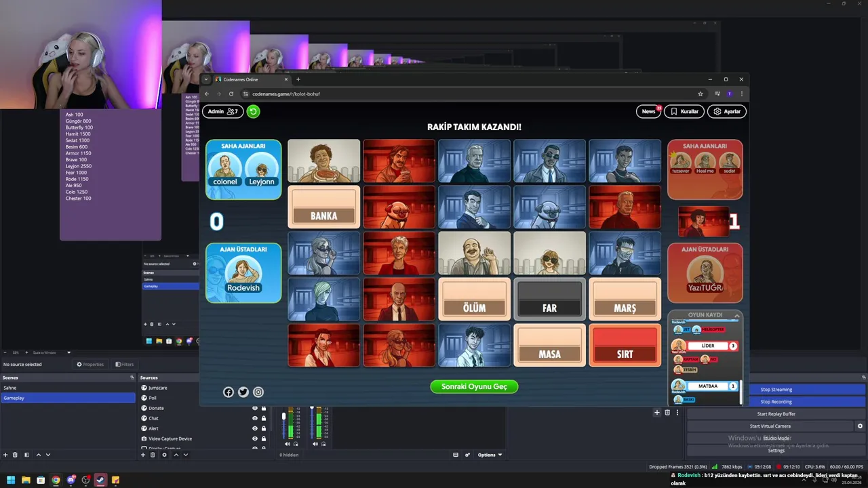Open the browser tab search dropdown
This screenshot has width=868, height=488.
(x=206, y=79)
